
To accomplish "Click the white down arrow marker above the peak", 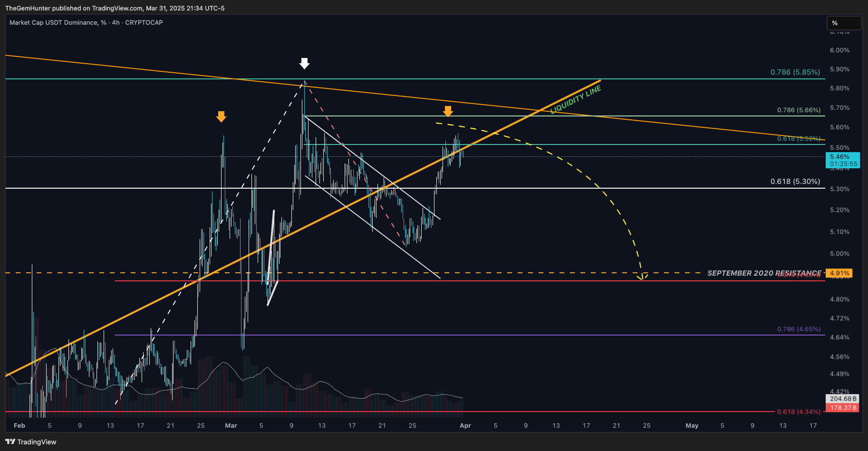I will 304,63.
